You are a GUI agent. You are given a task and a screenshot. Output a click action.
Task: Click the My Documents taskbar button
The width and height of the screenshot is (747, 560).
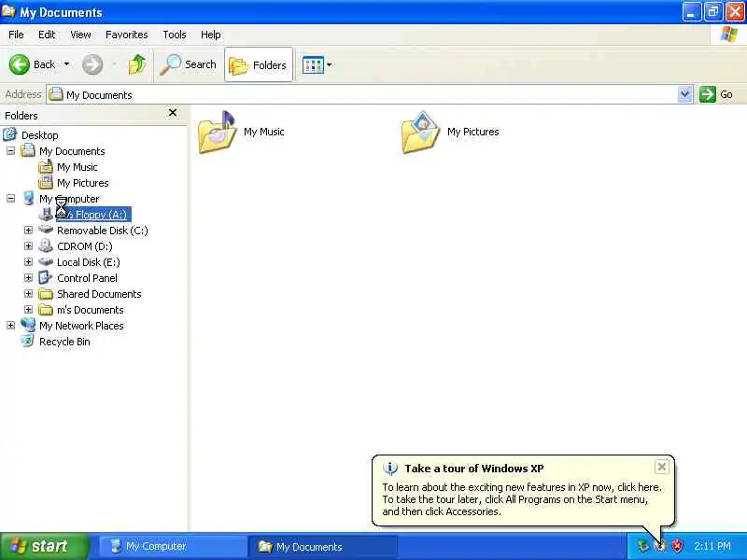(x=322, y=546)
